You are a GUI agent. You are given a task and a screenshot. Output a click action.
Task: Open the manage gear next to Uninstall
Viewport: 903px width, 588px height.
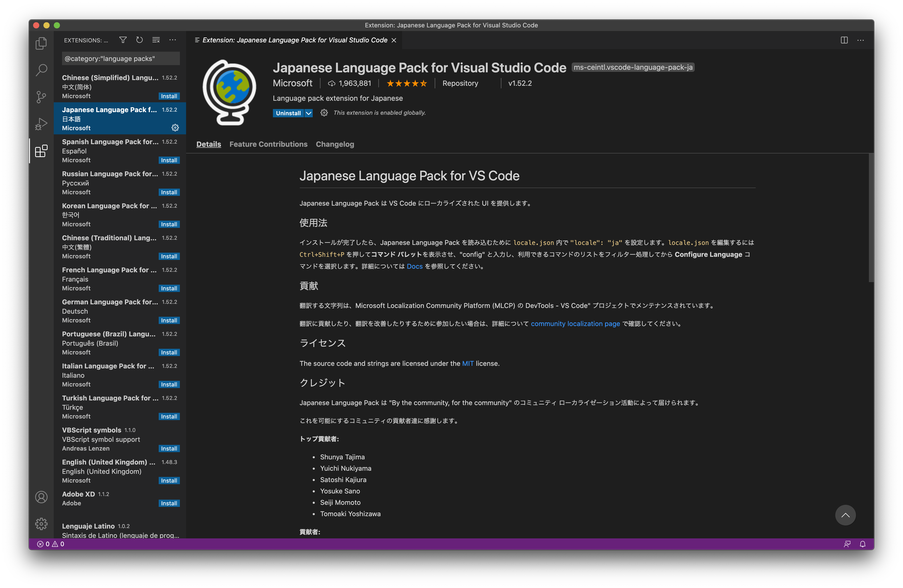click(324, 113)
